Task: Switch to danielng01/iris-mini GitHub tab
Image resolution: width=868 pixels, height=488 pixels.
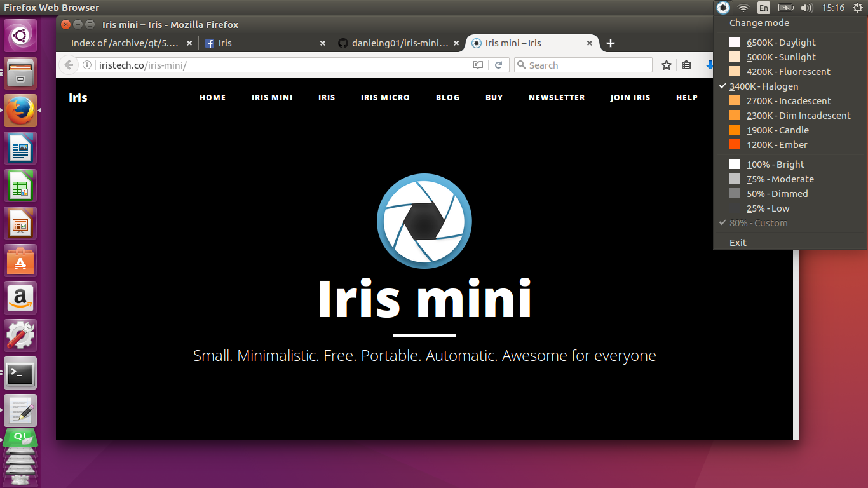Action: 398,43
